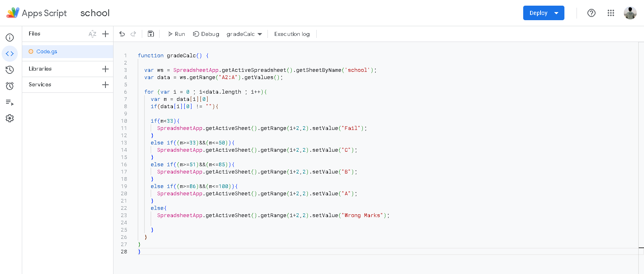Click line number 28 in gutter
Image resolution: width=644 pixels, height=274 pixels.
click(x=124, y=252)
